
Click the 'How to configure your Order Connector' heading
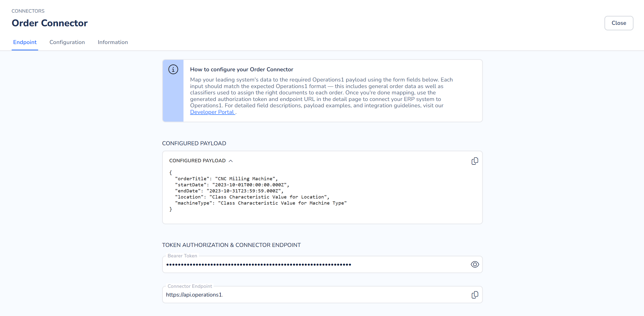[242, 69]
